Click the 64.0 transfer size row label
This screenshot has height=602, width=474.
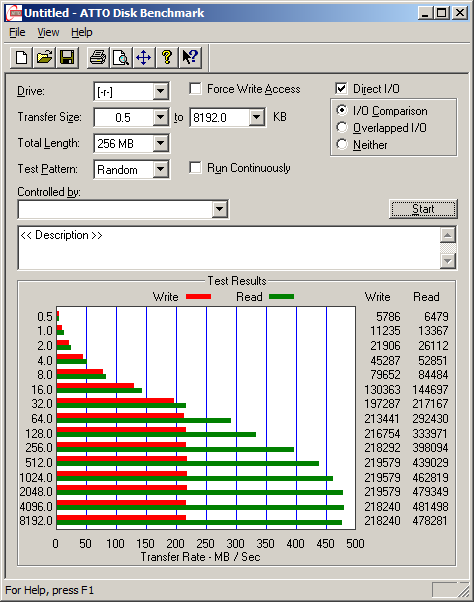coord(42,418)
